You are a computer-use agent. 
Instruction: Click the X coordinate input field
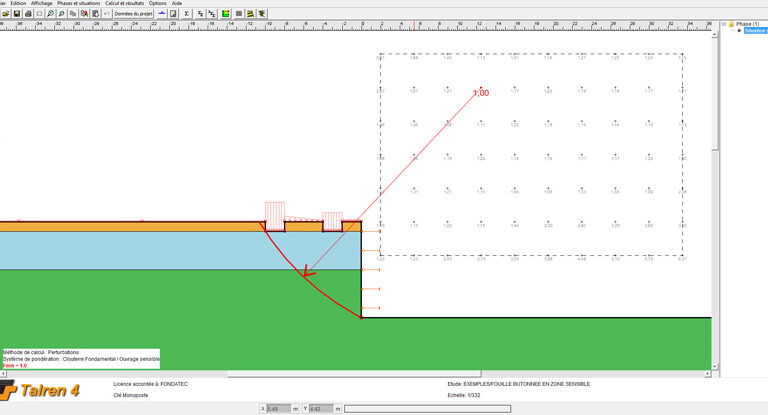(279, 408)
